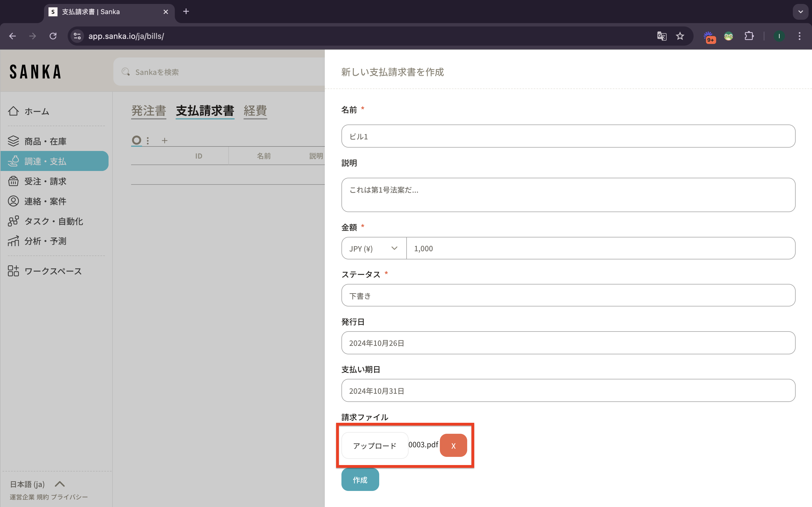The width and height of the screenshot is (812, 507).
Task: Add a new view with the plus icon
Action: [x=164, y=141]
